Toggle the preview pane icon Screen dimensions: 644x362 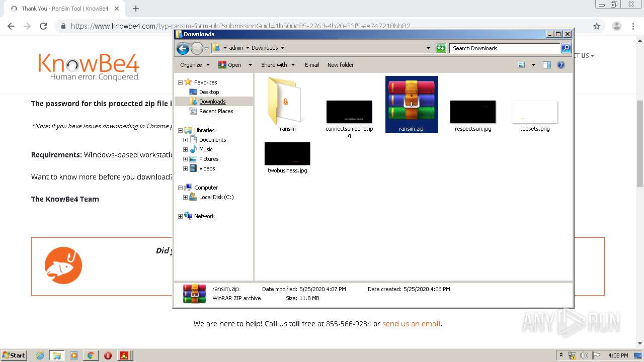coord(547,65)
